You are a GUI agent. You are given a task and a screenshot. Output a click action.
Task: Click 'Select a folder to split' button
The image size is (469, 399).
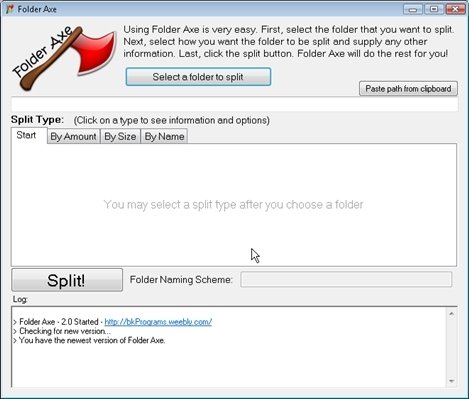click(x=198, y=77)
